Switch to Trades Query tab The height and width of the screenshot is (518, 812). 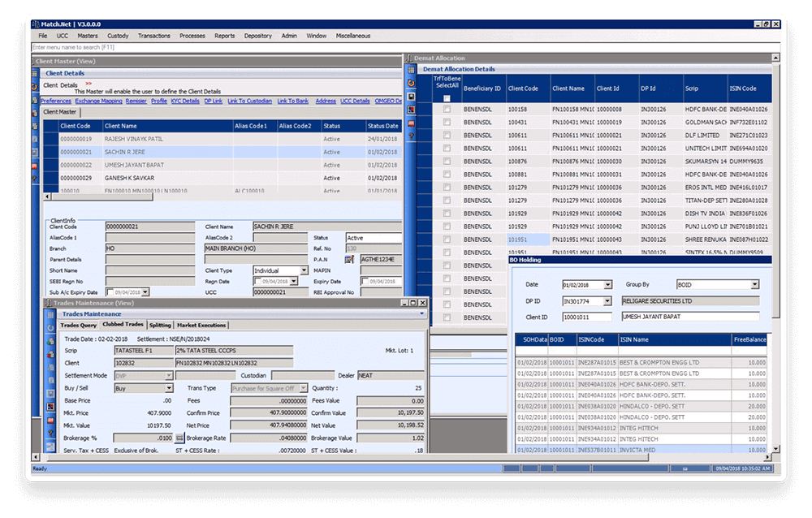[78, 326]
